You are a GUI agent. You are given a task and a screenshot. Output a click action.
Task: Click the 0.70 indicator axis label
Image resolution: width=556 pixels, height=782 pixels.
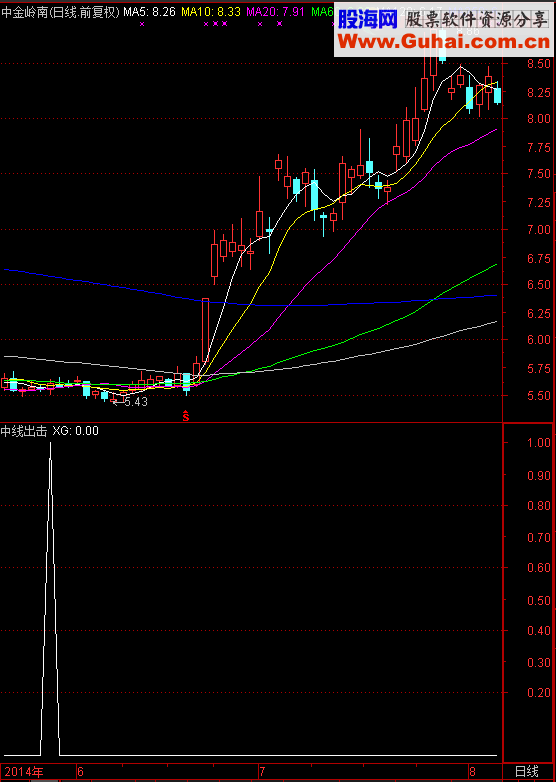click(x=540, y=538)
